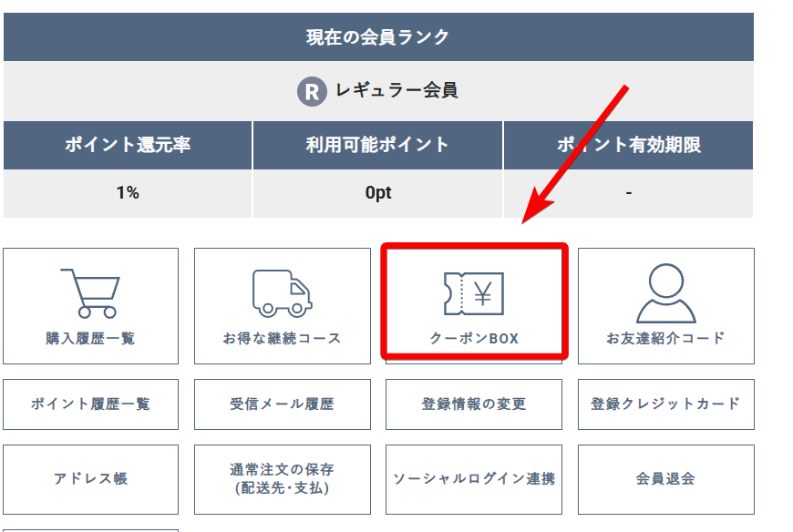The height and width of the screenshot is (532, 793).
Task: Click the shopping cart icon for purchase history
Action: 89,292
